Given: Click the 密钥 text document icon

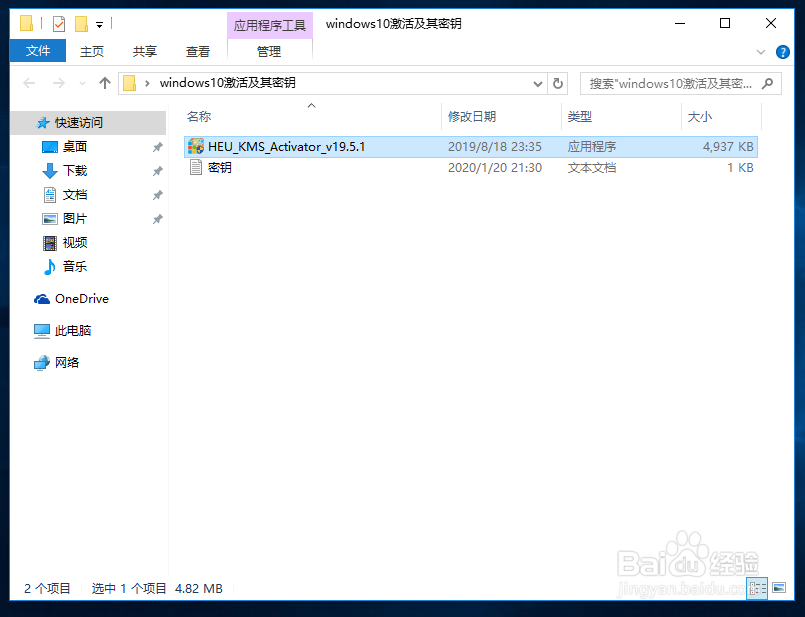Looking at the screenshot, I should click(x=196, y=167).
